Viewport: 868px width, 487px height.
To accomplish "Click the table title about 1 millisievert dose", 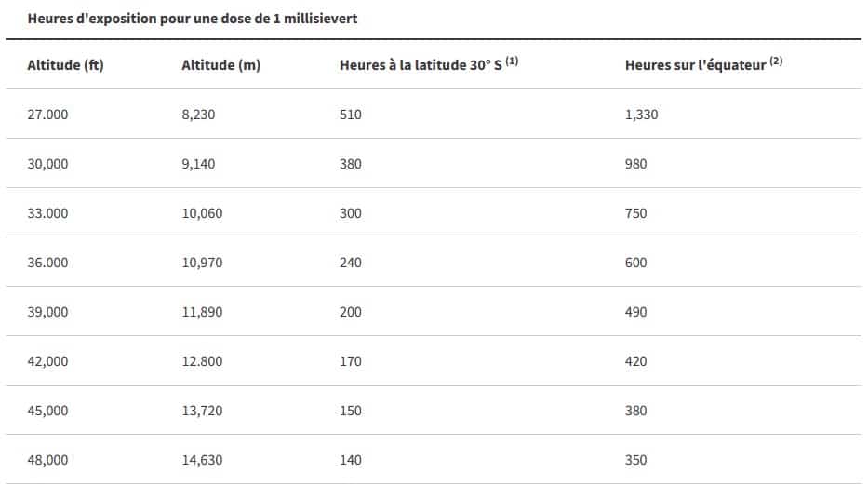I will 193,19.
